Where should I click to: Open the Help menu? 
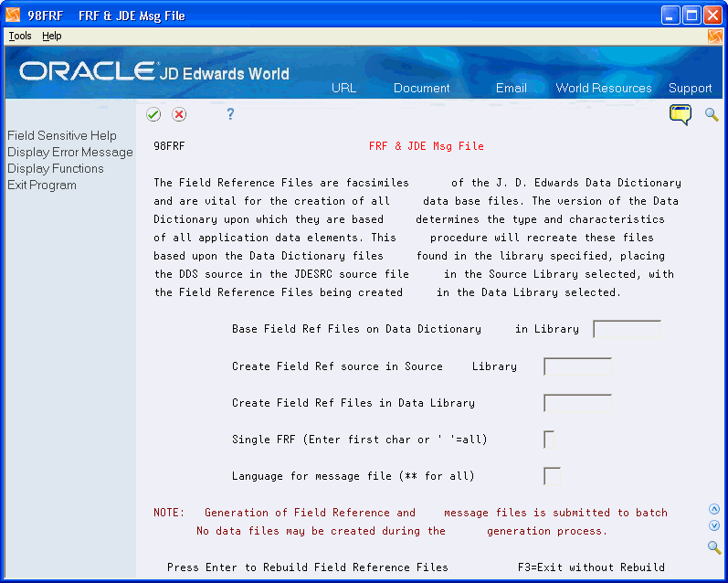[51, 36]
